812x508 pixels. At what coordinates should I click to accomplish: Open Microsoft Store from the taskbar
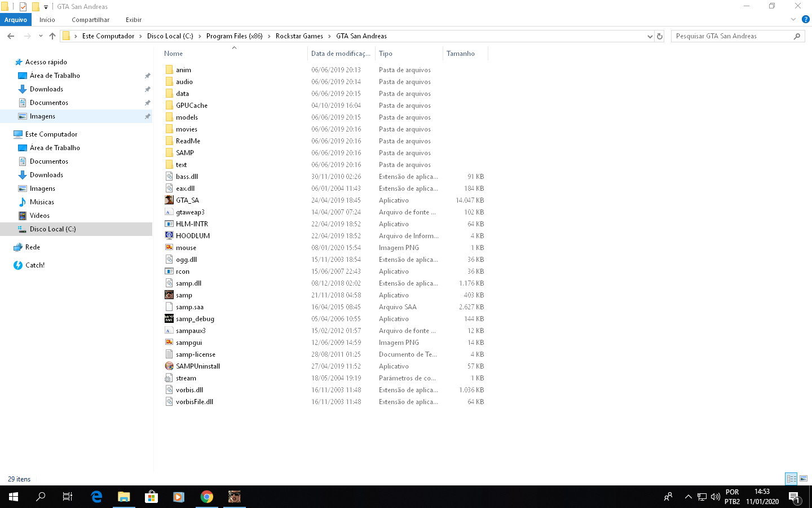[151, 497]
